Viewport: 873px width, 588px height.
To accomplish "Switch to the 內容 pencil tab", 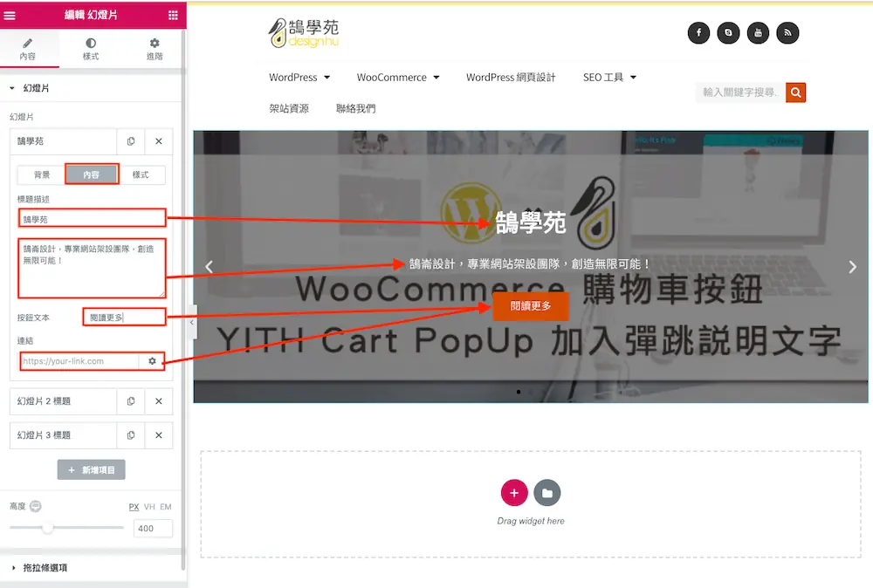I will 27,49.
